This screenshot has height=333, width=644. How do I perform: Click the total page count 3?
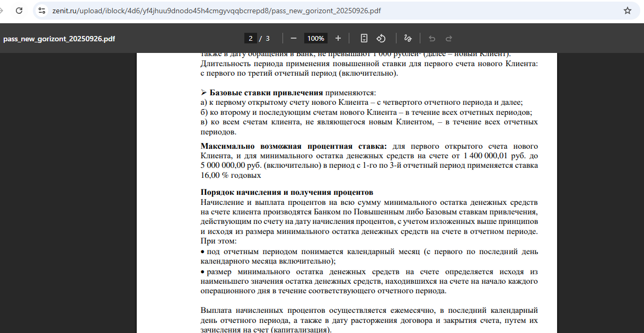(x=268, y=38)
